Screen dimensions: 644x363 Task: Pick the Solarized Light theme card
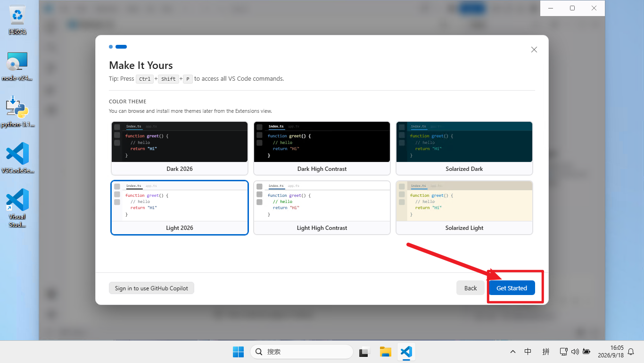pos(464,208)
